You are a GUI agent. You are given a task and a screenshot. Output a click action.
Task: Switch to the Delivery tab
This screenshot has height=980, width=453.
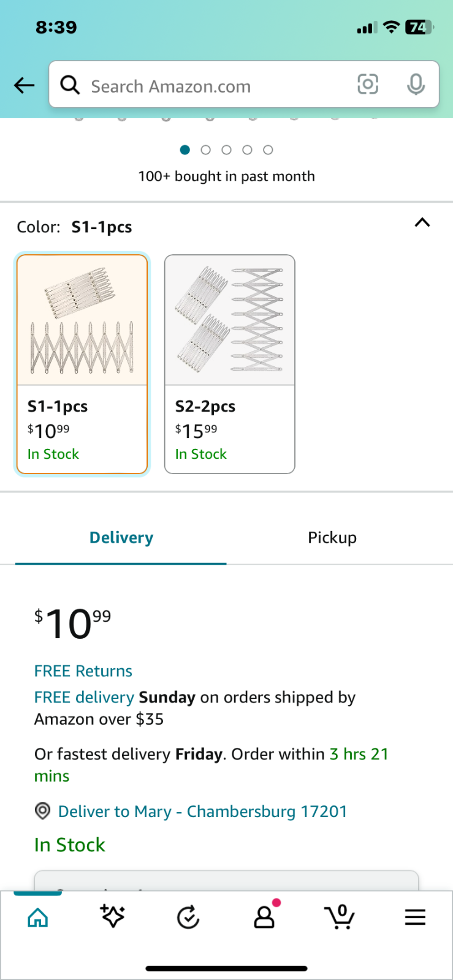click(121, 538)
